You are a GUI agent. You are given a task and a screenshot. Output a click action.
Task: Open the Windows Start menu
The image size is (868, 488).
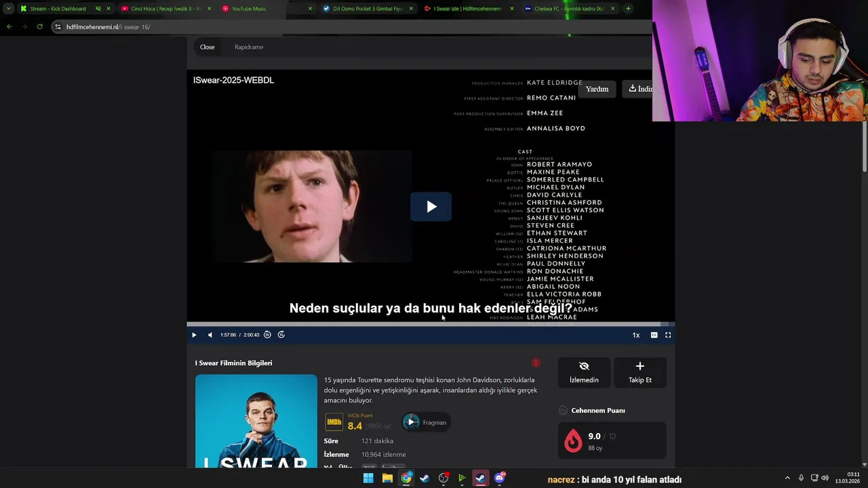pos(368,478)
